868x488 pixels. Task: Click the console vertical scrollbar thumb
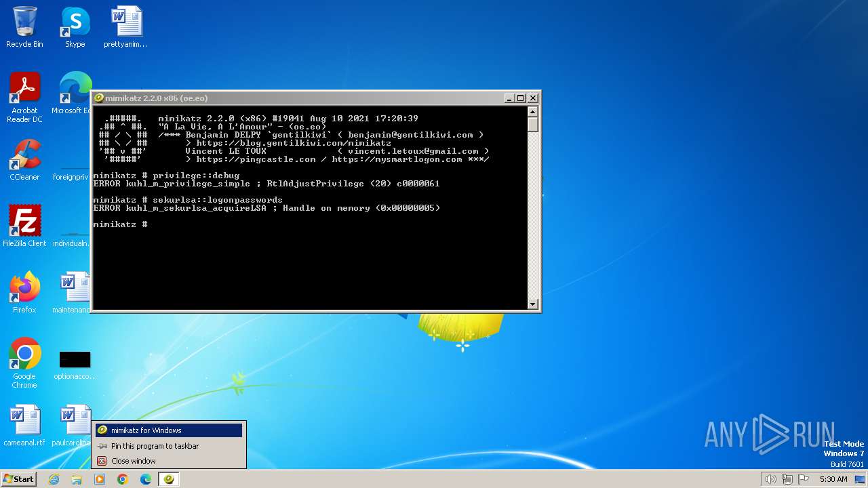click(x=533, y=125)
